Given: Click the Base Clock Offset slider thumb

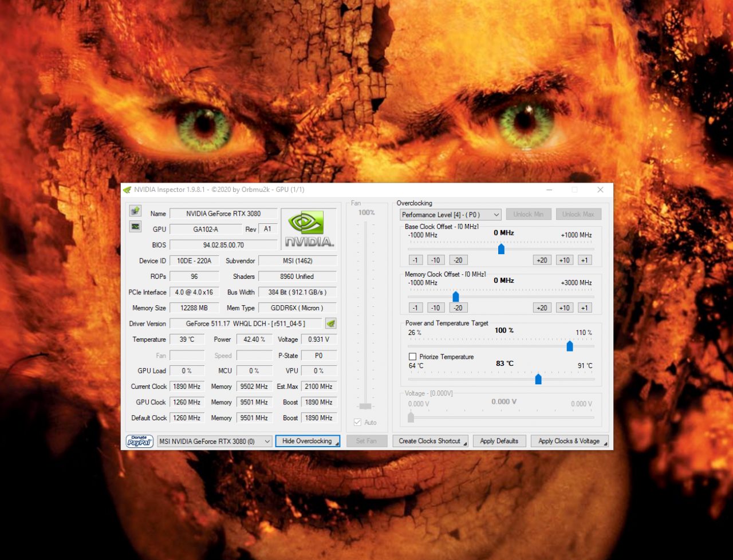Looking at the screenshot, I should (x=501, y=249).
